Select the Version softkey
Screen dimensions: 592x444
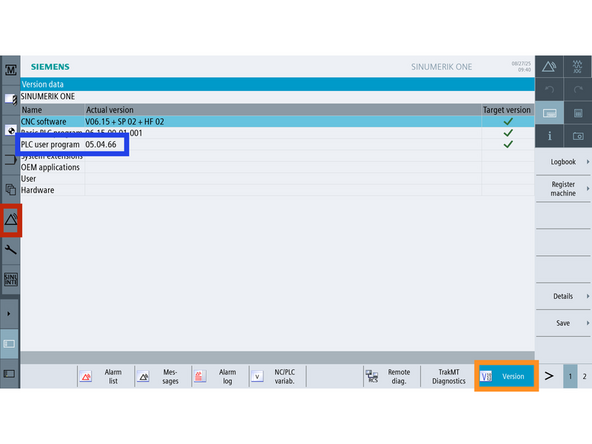[x=506, y=376]
